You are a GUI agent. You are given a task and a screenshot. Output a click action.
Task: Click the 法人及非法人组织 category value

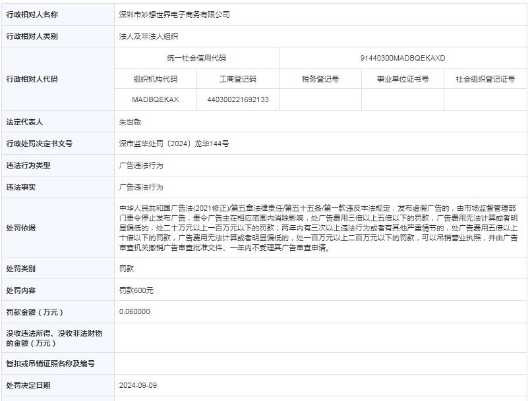[148, 36]
